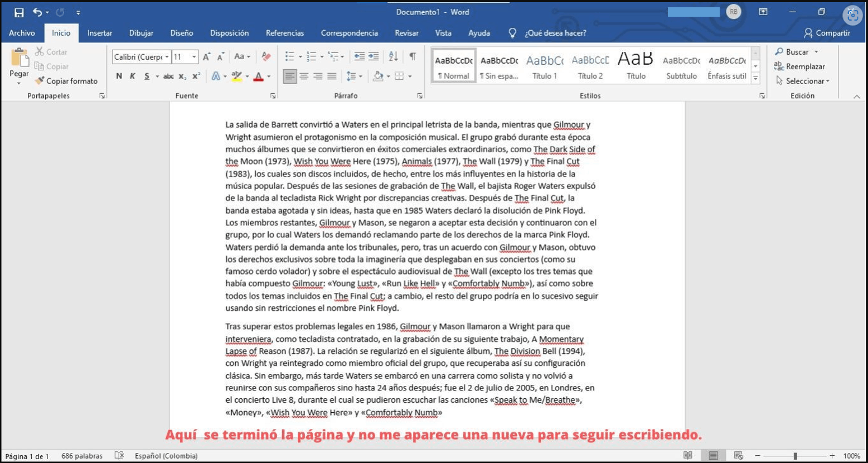Click the ¿Qué desea hacer? search field

(555, 33)
